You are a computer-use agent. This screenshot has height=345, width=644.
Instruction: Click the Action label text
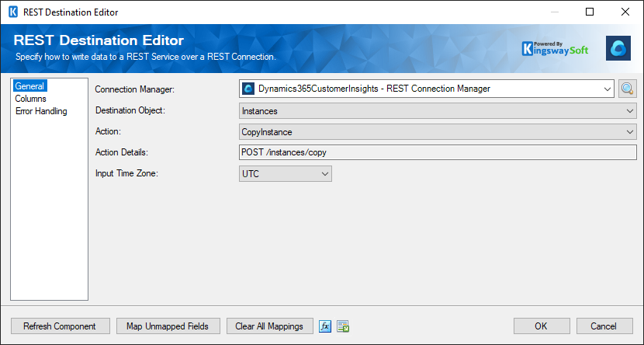(108, 131)
